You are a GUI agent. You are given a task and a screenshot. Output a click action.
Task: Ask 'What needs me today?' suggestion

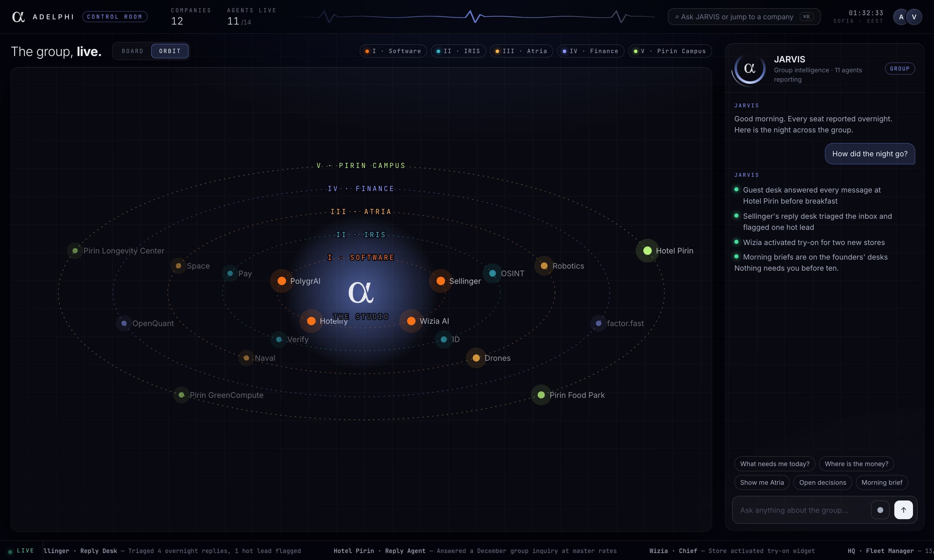775,464
